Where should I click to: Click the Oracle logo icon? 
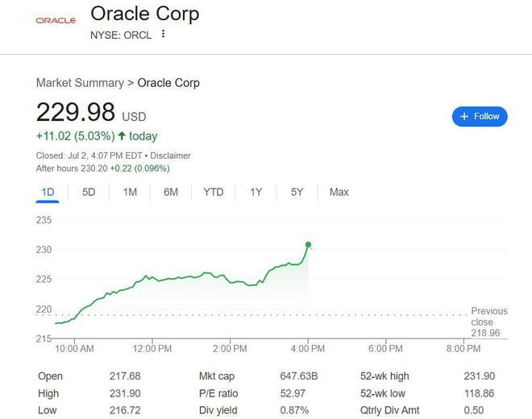coord(56,21)
